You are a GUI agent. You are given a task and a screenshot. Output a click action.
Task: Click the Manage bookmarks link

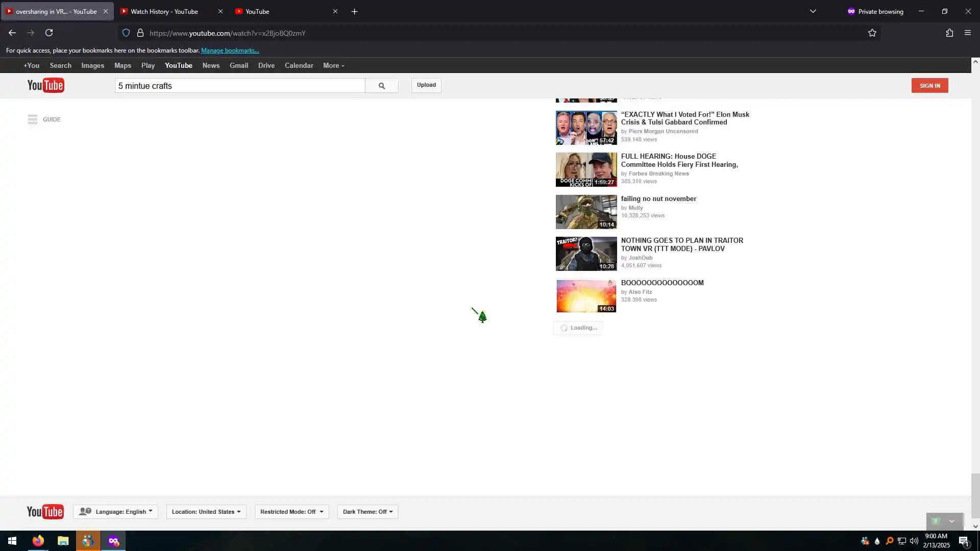pyautogui.click(x=230, y=51)
